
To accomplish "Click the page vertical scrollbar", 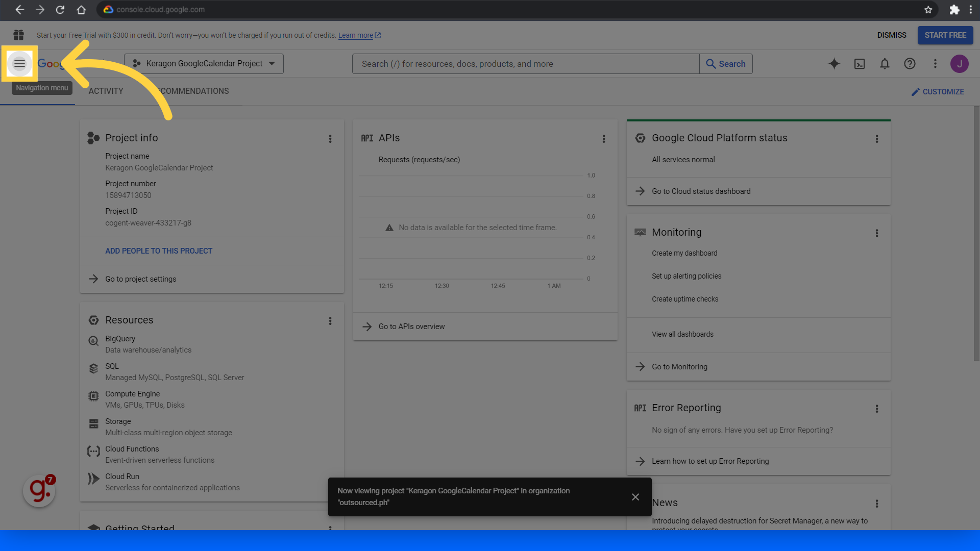I will (976, 233).
